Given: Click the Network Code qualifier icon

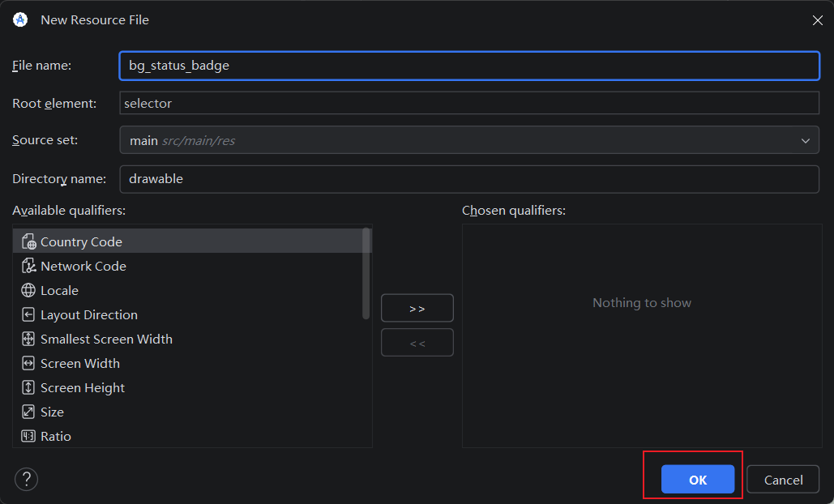Looking at the screenshot, I should (28, 266).
